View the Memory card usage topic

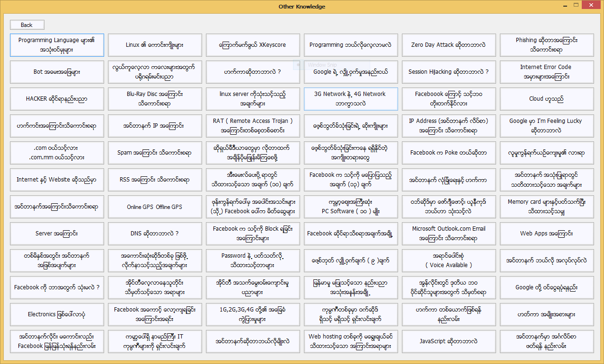coord(546,207)
